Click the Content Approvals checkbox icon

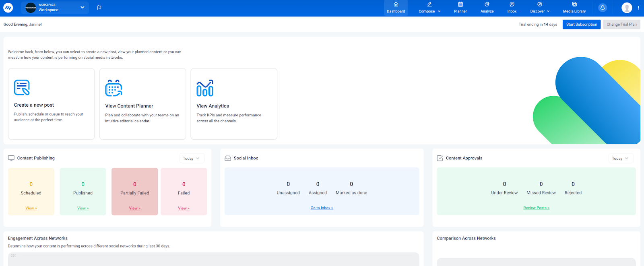tap(440, 158)
